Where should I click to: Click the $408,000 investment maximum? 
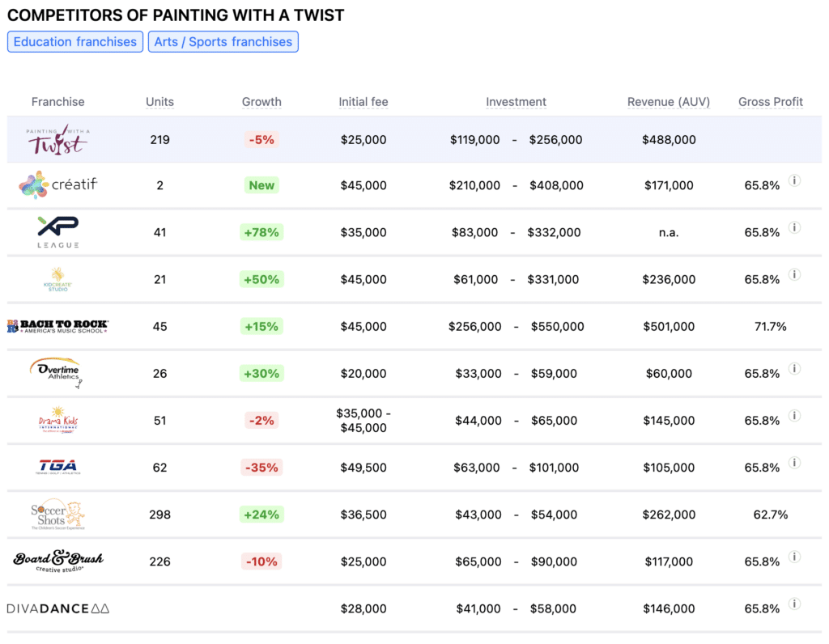tap(557, 185)
